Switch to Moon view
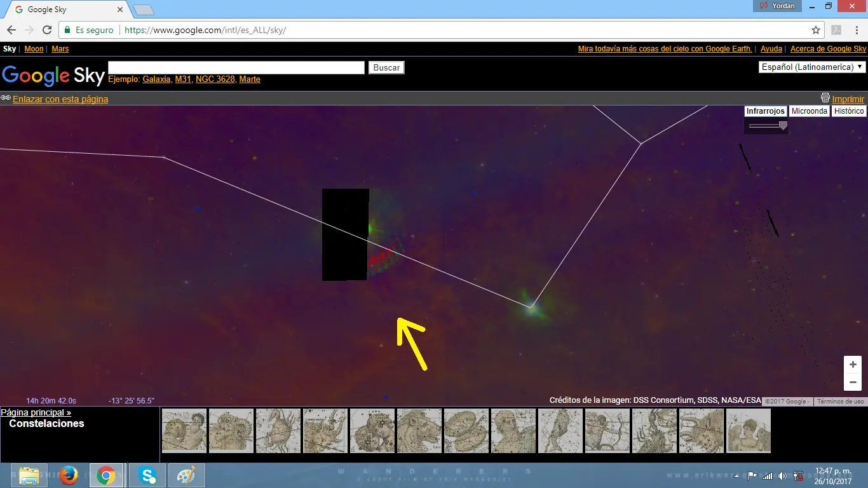868x488 pixels. (34, 49)
